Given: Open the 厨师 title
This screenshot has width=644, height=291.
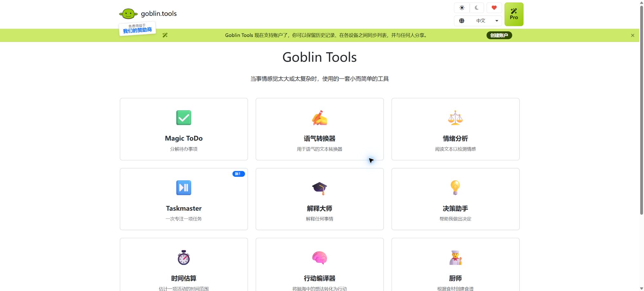Looking at the screenshot, I should click(x=455, y=278).
